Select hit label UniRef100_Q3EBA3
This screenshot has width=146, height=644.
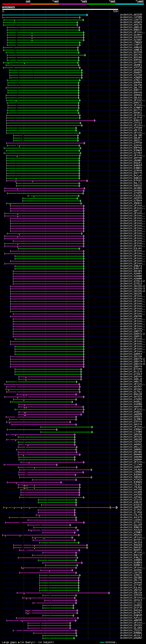pos(131,429)
